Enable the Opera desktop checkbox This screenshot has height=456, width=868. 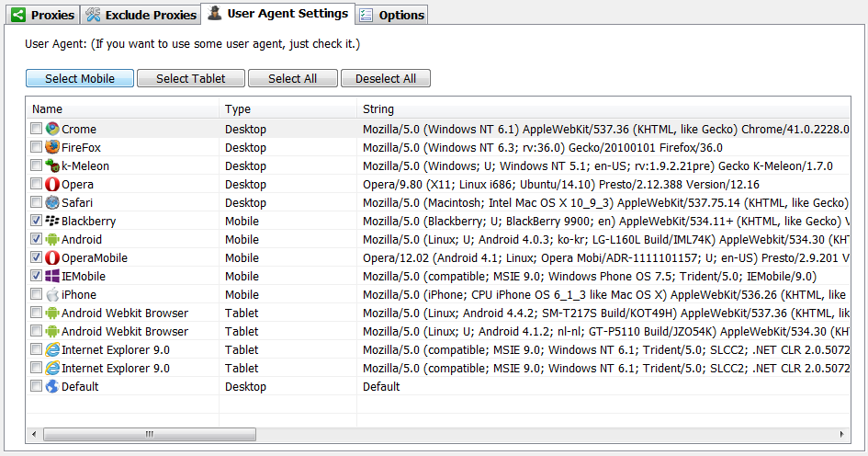point(36,183)
